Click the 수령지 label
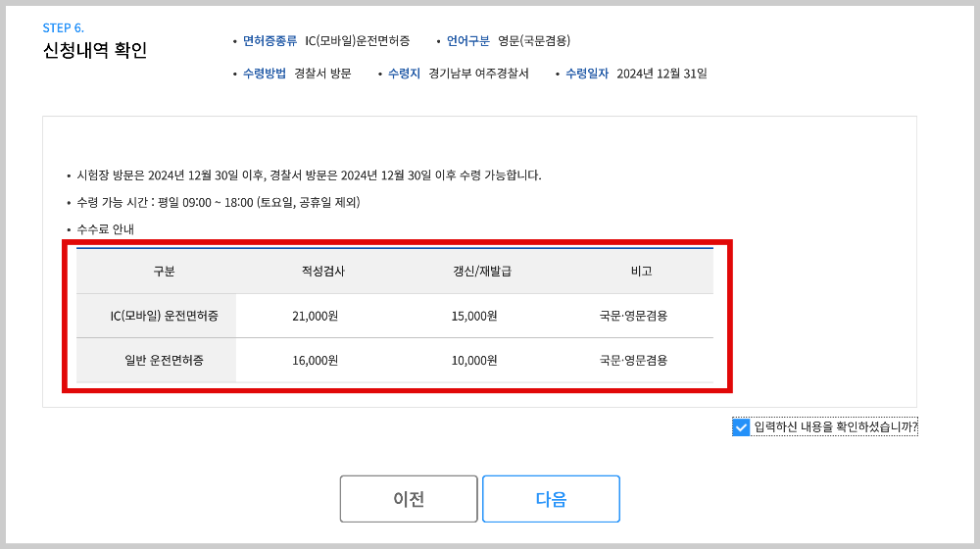The height and width of the screenshot is (549, 980). 404,74
